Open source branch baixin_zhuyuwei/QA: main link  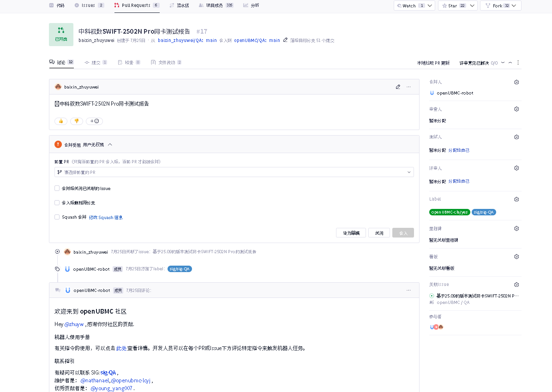(187, 41)
